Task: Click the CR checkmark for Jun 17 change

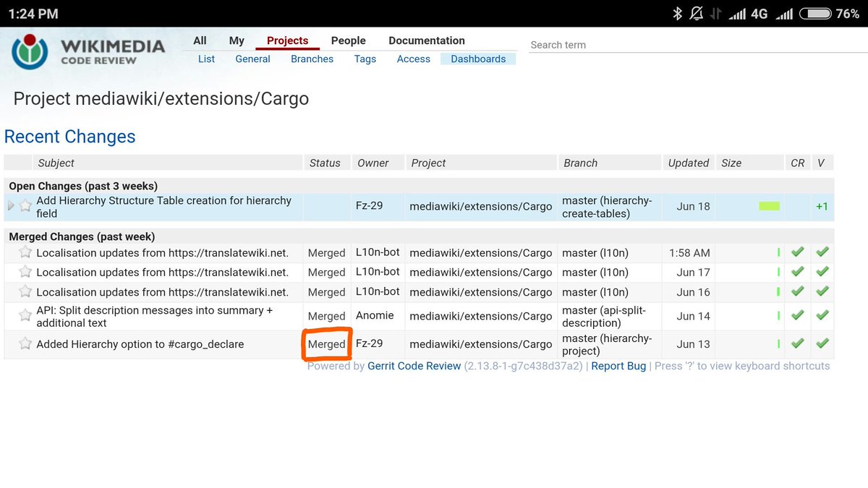Action: click(x=797, y=272)
